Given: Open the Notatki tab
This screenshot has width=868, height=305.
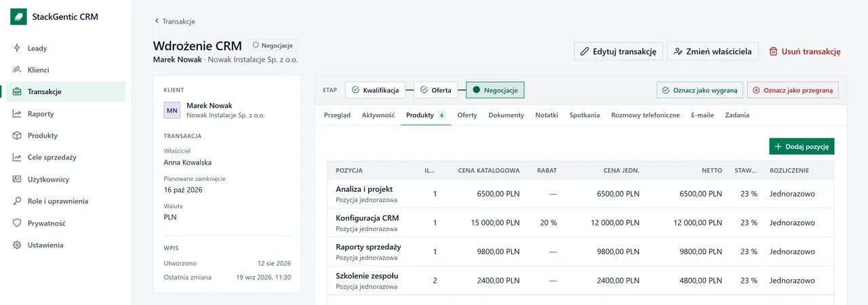Looking at the screenshot, I should tap(547, 115).
